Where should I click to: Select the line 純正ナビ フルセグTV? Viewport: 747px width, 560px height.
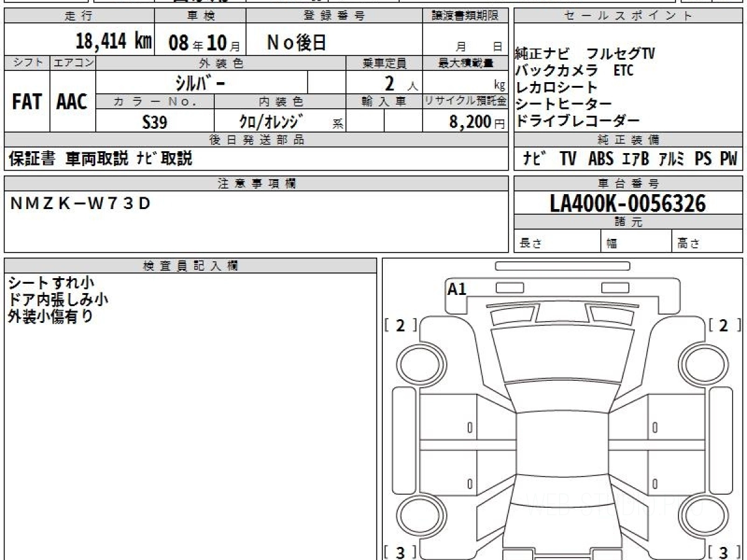(585, 54)
